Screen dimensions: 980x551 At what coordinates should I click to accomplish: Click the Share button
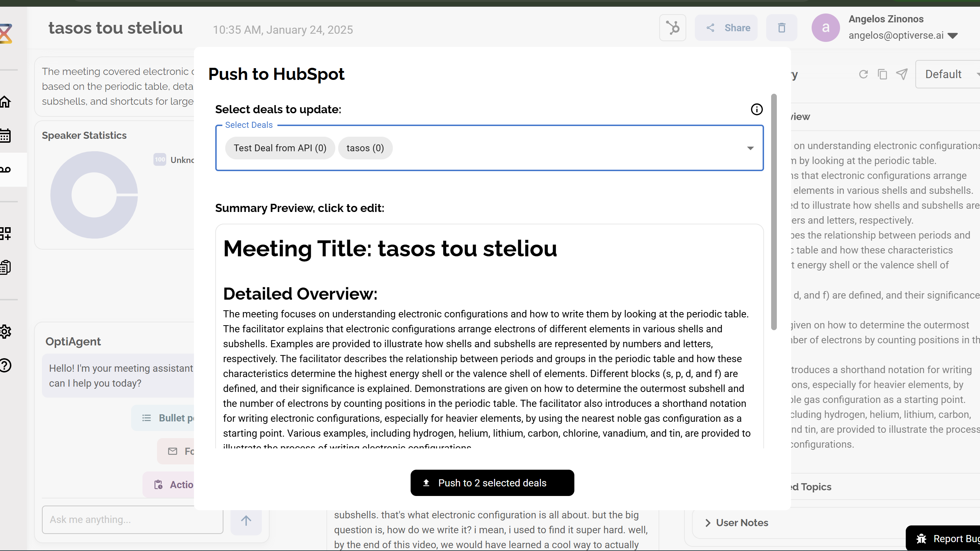point(726,28)
